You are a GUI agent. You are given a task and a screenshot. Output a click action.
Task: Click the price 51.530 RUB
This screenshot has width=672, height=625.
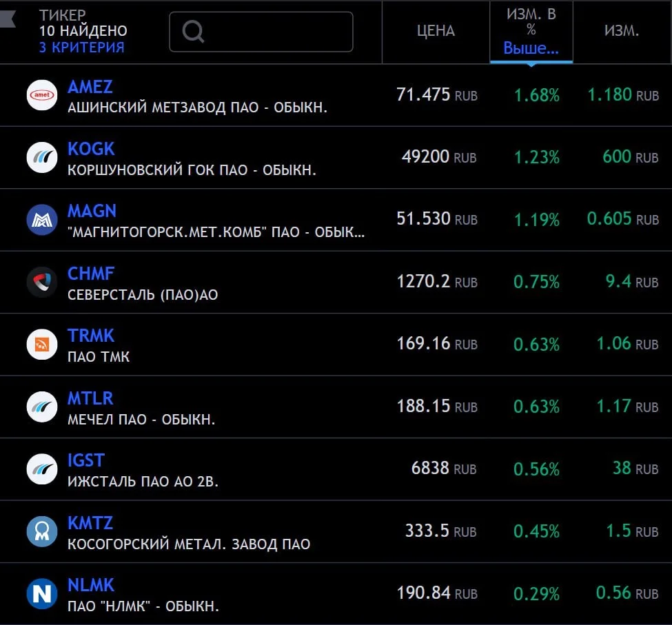[x=437, y=219]
